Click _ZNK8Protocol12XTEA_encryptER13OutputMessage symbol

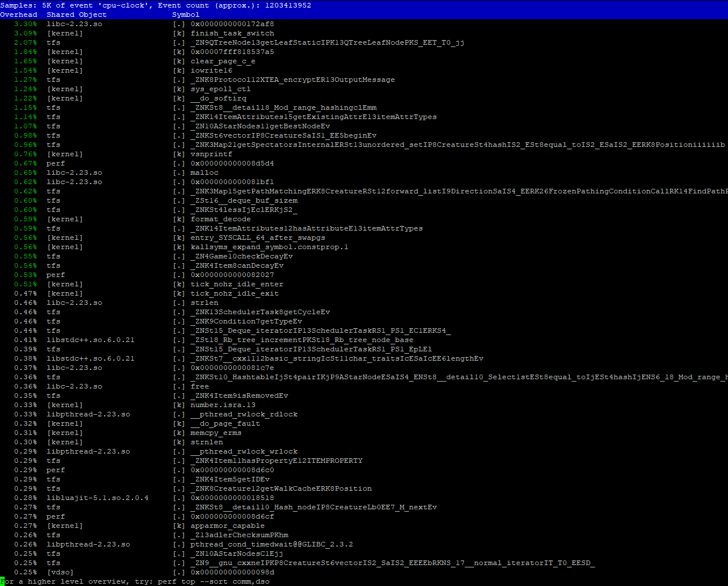(x=293, y=80)
